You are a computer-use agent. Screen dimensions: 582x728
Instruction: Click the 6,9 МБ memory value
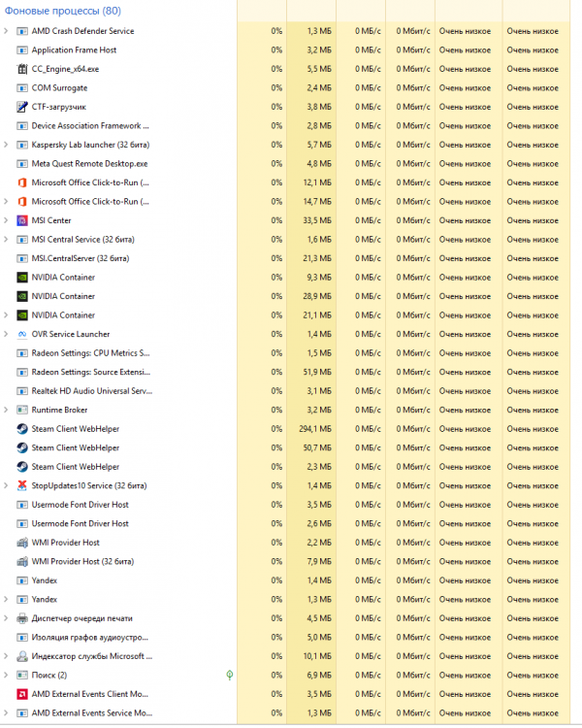point(319,675)
